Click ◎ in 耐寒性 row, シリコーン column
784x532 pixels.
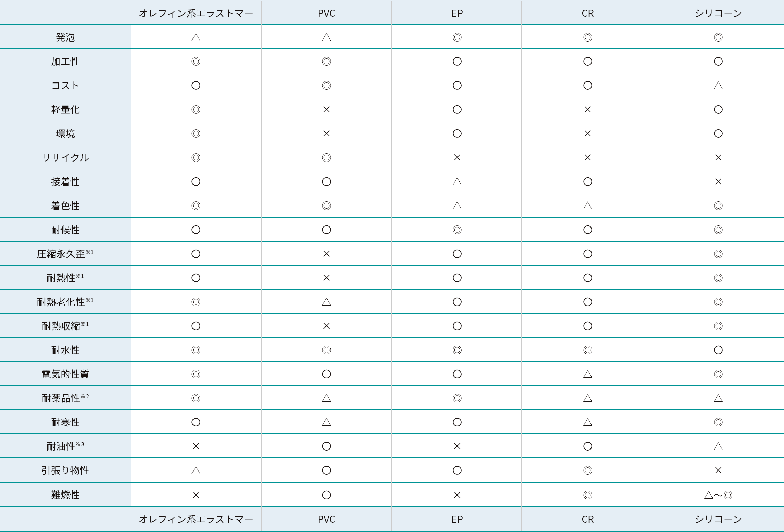click(718, 422)
